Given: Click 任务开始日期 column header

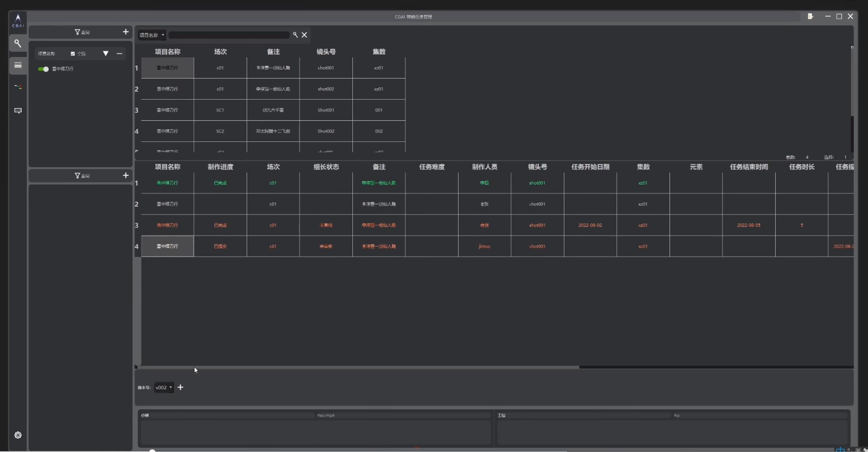Looking at the screenshot, I should pyautogui.click(x=590, y=167).
